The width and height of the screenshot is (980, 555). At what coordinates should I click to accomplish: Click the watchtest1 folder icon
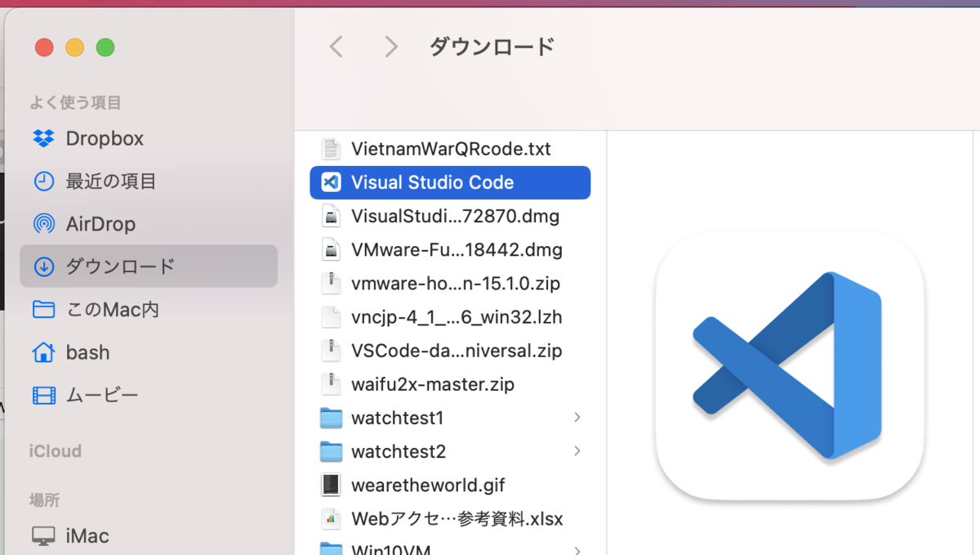330,418
